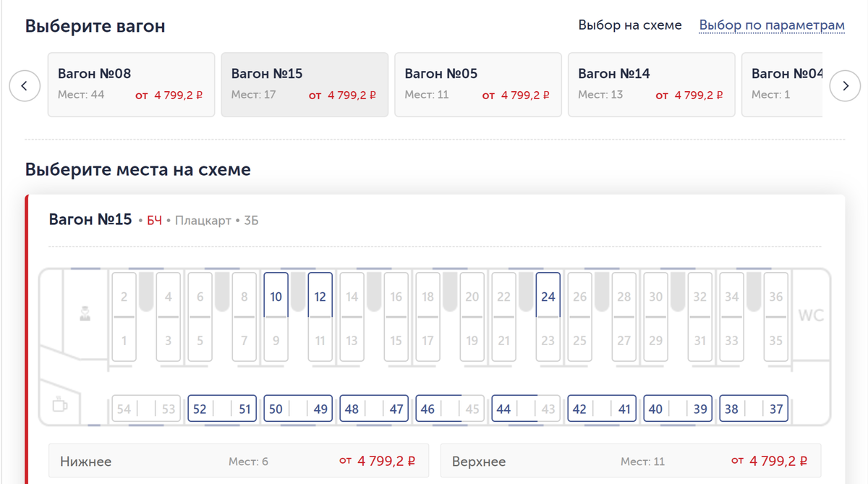Switch to "Выбор на схеме" mode
This screenshot has height=484, width=868.
pos(629,25)
